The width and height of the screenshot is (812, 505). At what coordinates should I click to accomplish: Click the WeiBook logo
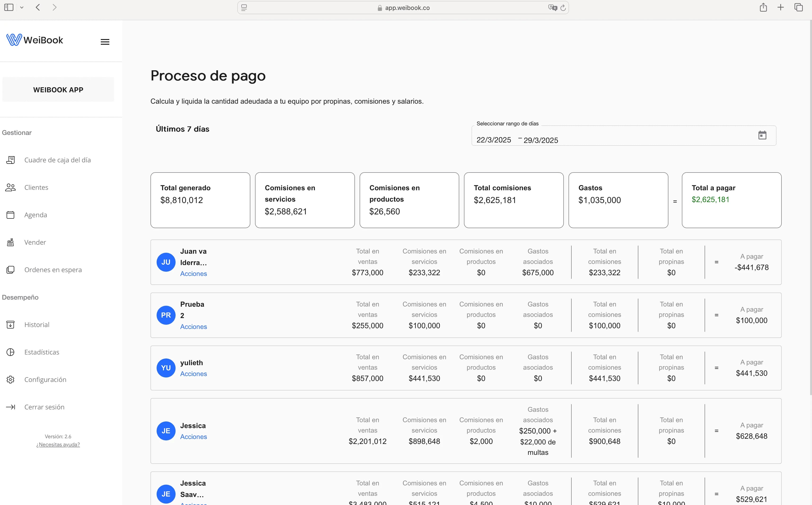[x=34, y=40]
